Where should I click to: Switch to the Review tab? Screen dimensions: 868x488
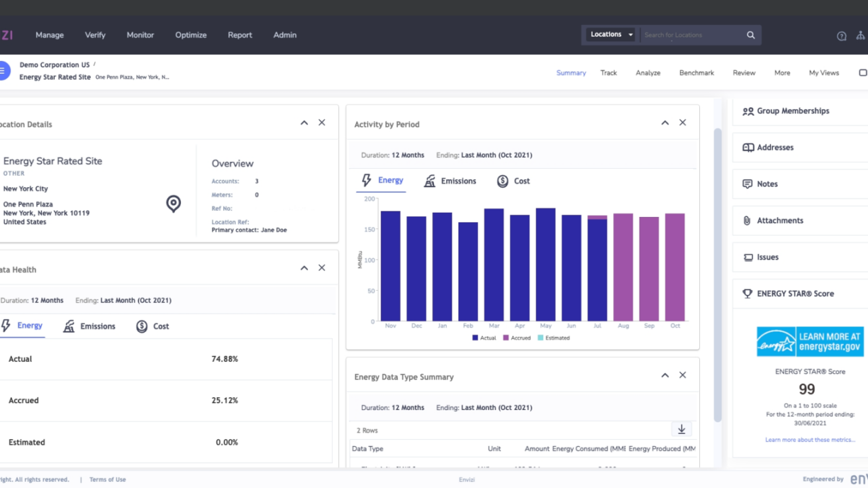[744, 73]
